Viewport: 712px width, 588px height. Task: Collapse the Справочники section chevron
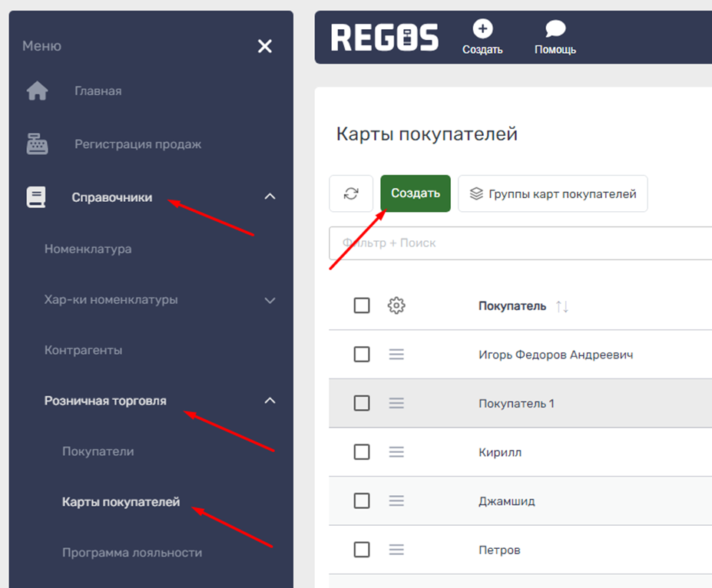270,197
